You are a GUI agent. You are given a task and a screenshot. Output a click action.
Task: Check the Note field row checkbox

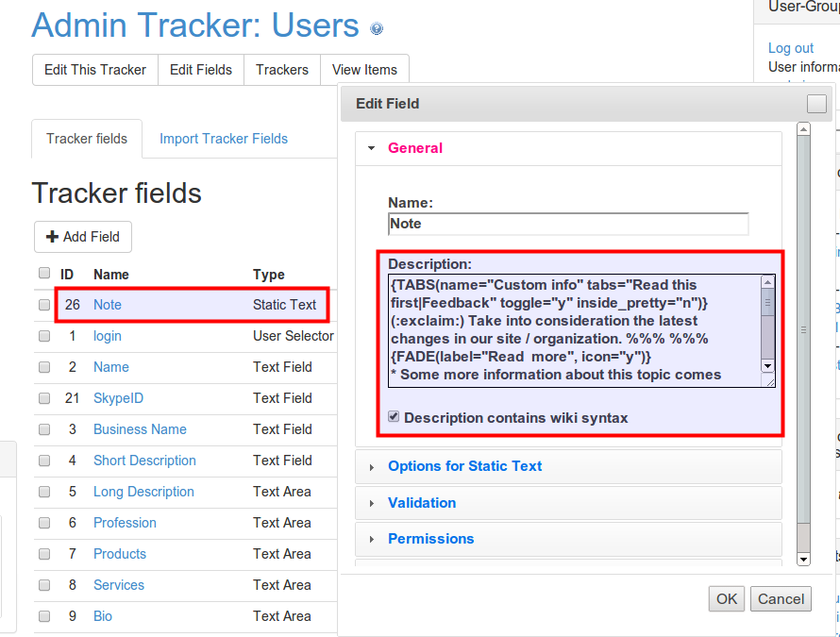pos(44,305)
